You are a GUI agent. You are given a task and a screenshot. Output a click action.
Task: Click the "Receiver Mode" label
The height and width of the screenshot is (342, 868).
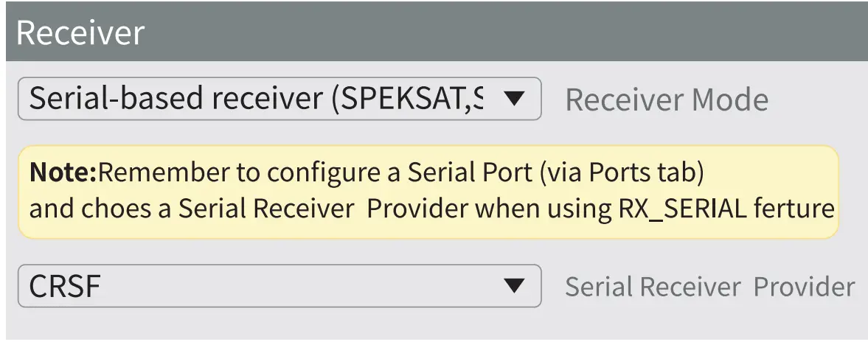(x=666, y=100)
